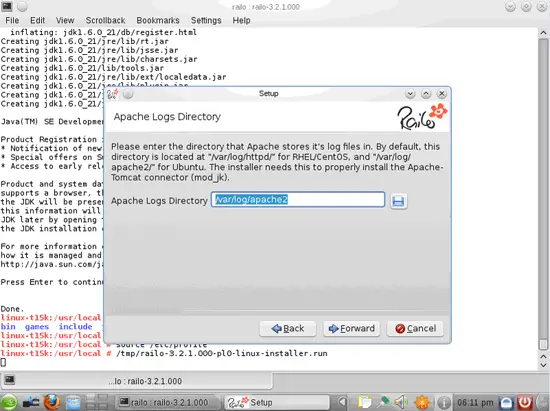
Task: Open the Help menu in the terminal
Action: (241, 20)
